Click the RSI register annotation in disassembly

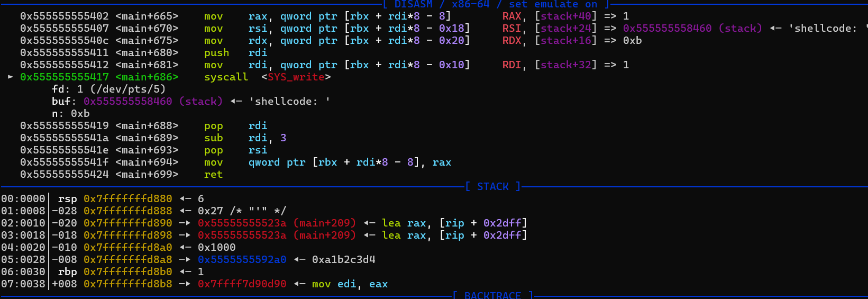click(x=511, y=29)
